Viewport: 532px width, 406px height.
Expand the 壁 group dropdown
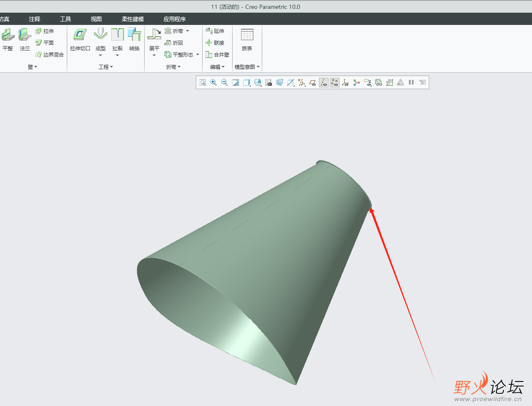click(x=33, y=67)
